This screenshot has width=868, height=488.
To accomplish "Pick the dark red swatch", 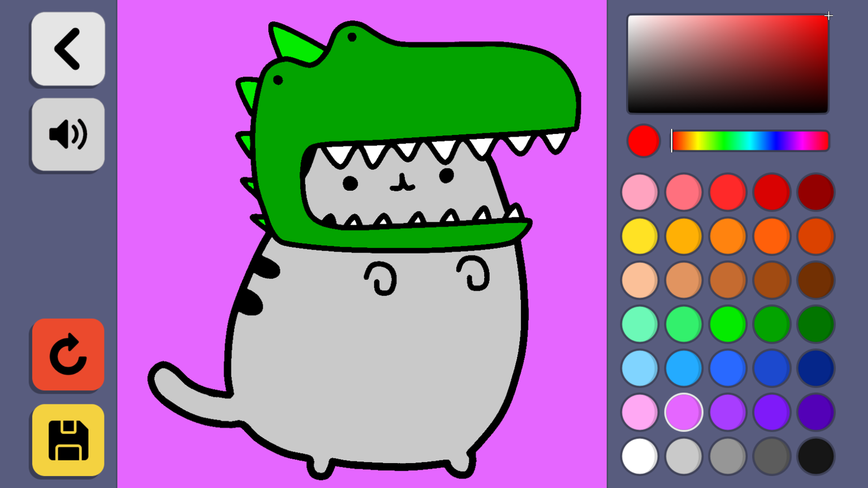I will 816,192.
